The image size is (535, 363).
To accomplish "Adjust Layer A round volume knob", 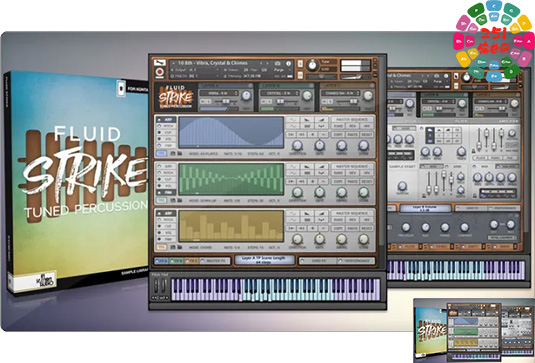I will [246, 96].
